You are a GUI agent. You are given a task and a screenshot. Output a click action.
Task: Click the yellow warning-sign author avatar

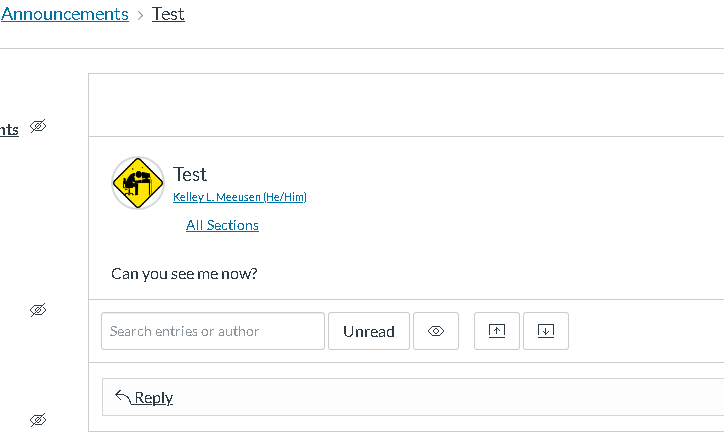(137, 182)
